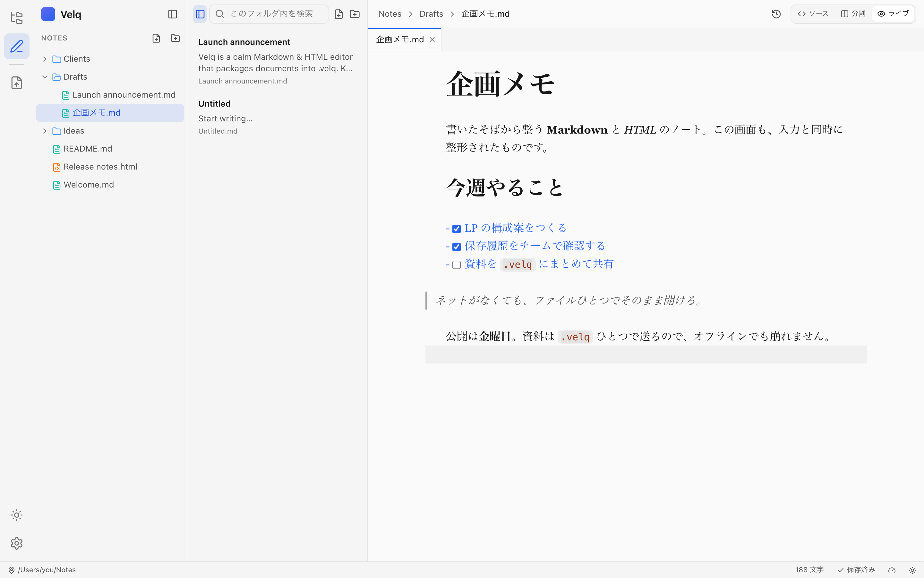Select the pen editor icon in the activity bar
The height and width of the screenshot is (578, 924).
tap(16, 46)
